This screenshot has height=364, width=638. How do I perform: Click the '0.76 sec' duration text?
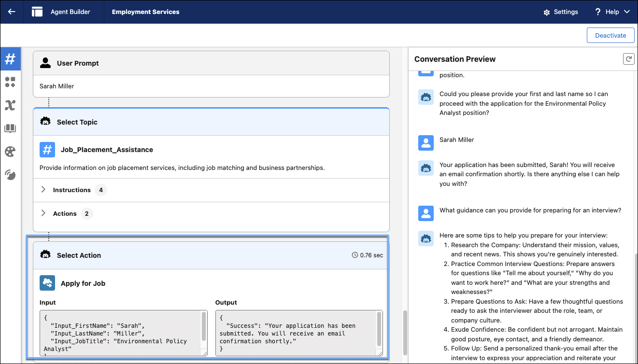tap(371, 255)
